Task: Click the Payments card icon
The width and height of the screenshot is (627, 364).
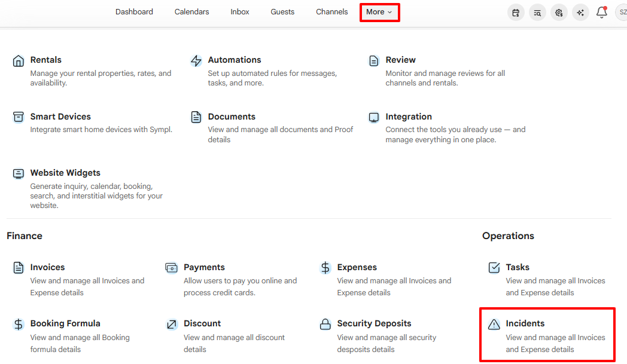Action: pyautogui.click(x=172, y=268)
